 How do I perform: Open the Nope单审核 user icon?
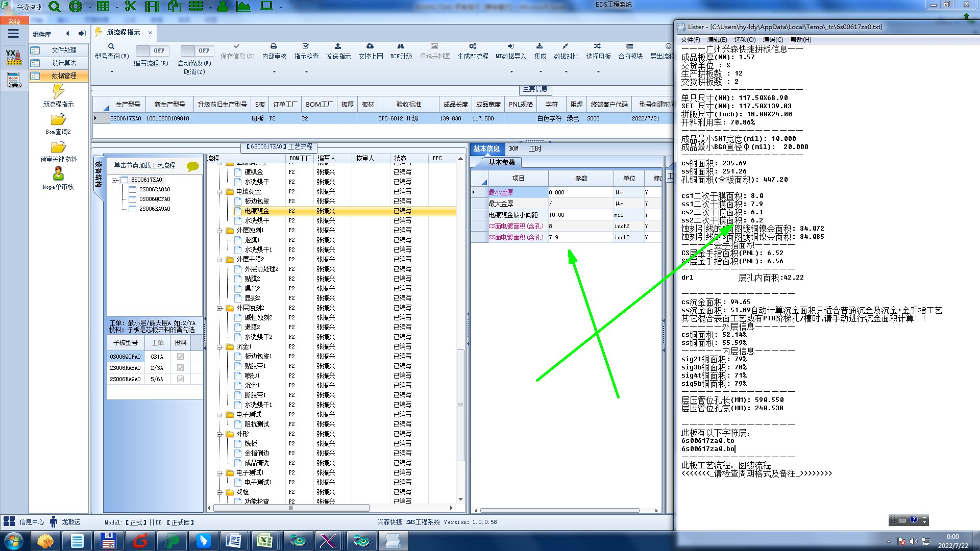point(58,174)
